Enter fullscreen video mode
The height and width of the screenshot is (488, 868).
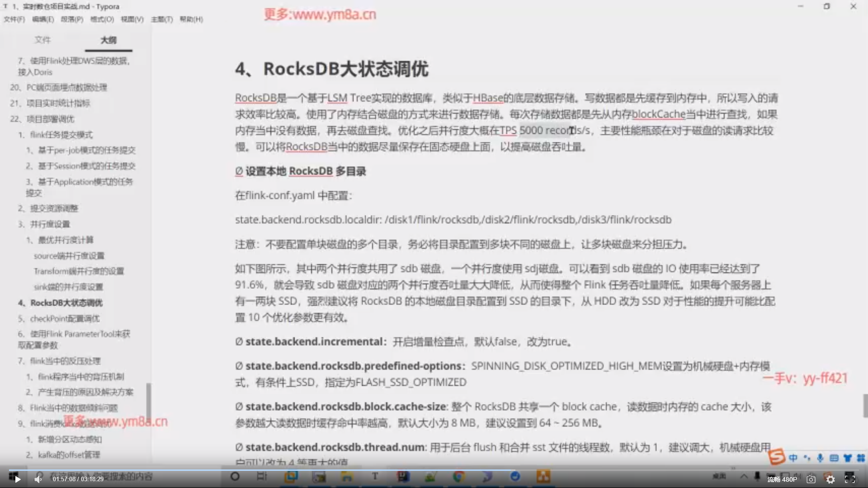coord(850,479)
